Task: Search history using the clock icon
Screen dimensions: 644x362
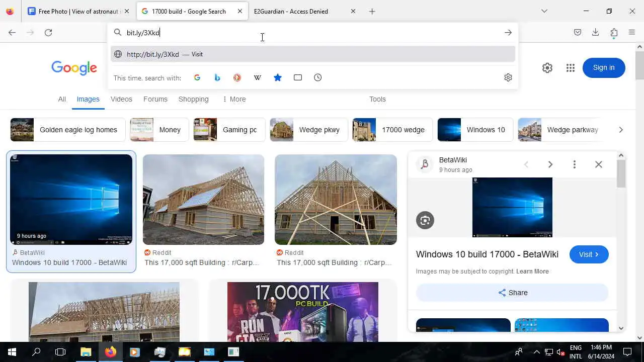Action: tap(318, 77)
